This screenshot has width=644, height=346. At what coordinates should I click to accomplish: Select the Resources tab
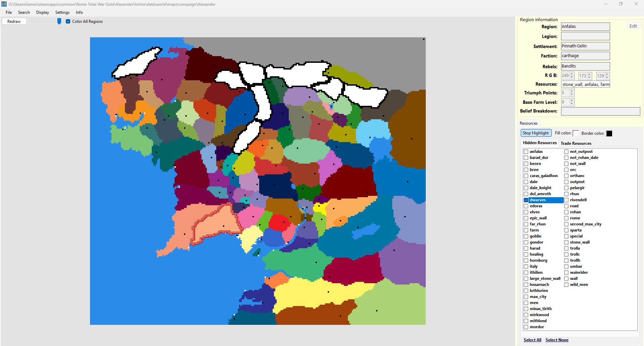[528, 123]
